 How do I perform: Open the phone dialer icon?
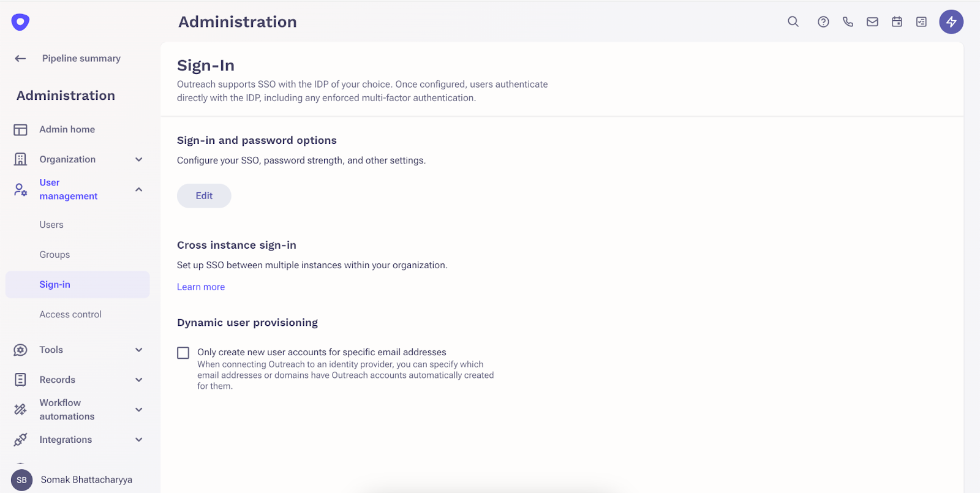pos(848,21)
